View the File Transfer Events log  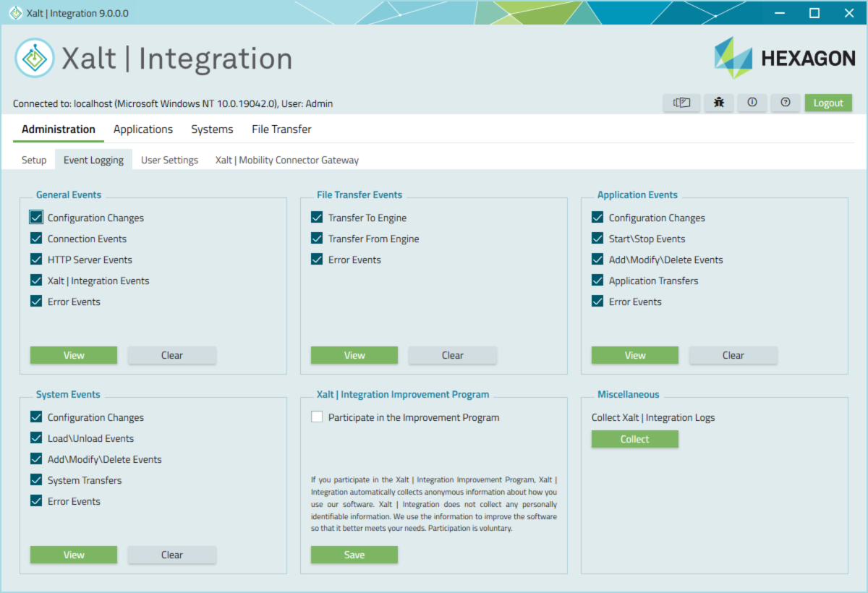tap(354, 355)
